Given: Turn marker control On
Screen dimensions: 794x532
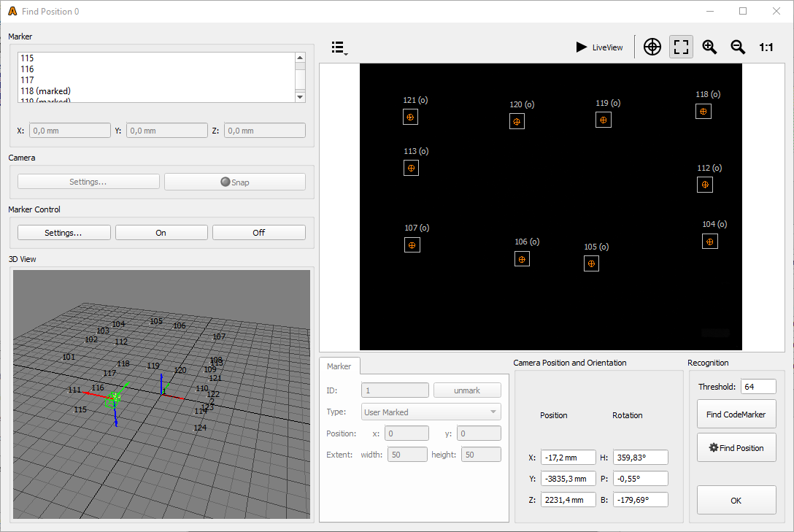Looking at the screenshot, I should [161, 233].
